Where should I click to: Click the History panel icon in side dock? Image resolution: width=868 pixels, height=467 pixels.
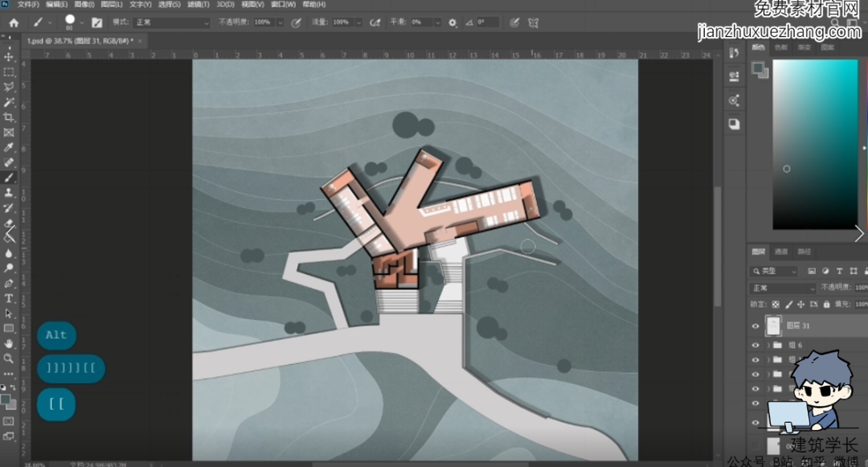coord(734,53)
